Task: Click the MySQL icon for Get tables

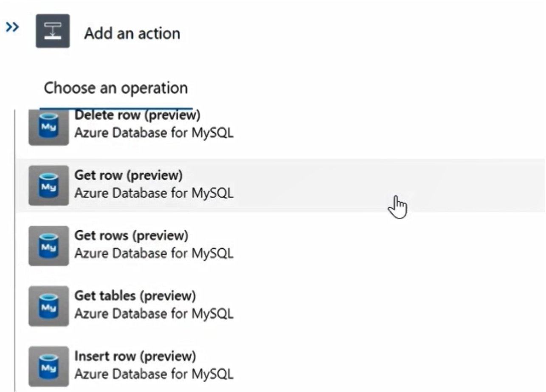Action: 48,306
